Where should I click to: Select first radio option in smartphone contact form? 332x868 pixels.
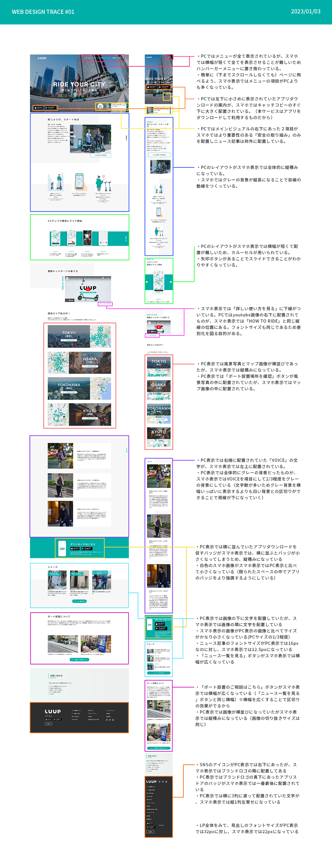tap(147, 763)
